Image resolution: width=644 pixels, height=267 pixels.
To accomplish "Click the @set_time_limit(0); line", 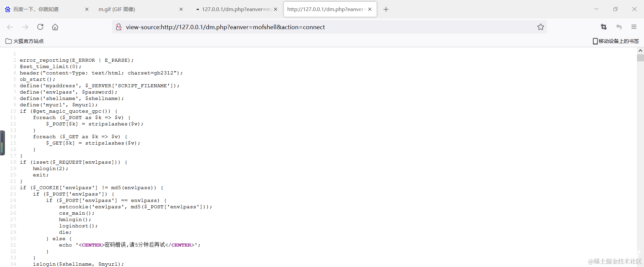I will (50, 67).
